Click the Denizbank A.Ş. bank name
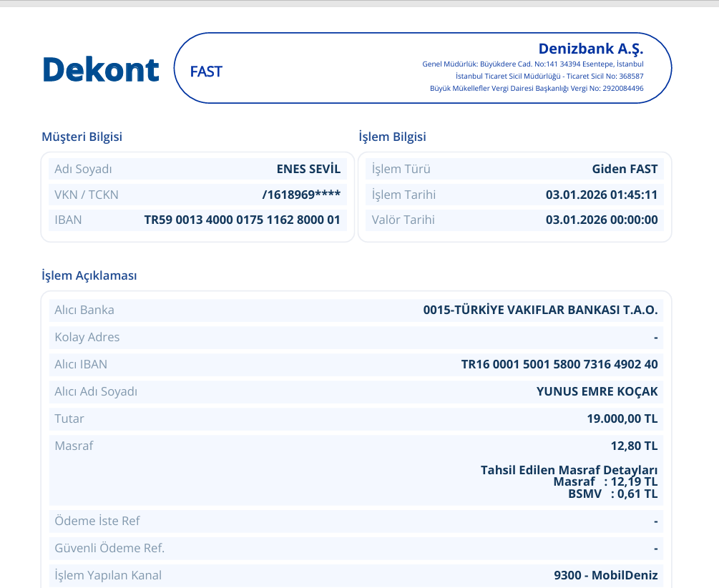The width and height of the screenshot is (719, 588). 591,49
